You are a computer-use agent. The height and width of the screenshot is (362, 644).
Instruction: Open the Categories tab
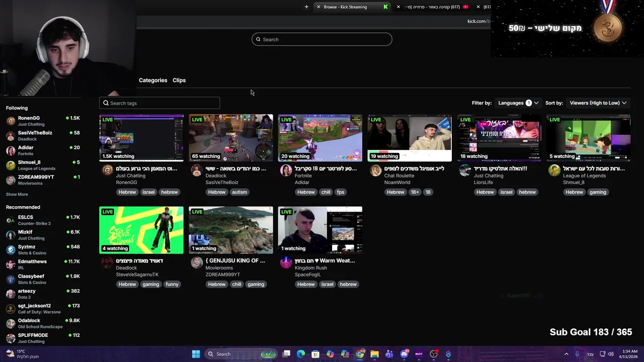pos(153,80)
